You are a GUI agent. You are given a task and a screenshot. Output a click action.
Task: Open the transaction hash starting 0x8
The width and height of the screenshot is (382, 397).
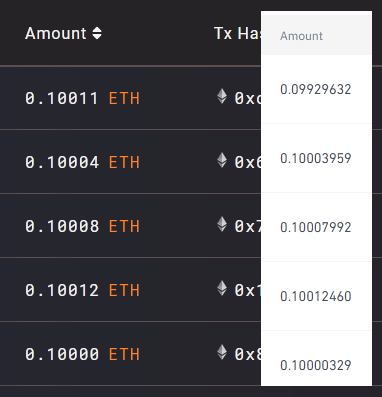248,354
